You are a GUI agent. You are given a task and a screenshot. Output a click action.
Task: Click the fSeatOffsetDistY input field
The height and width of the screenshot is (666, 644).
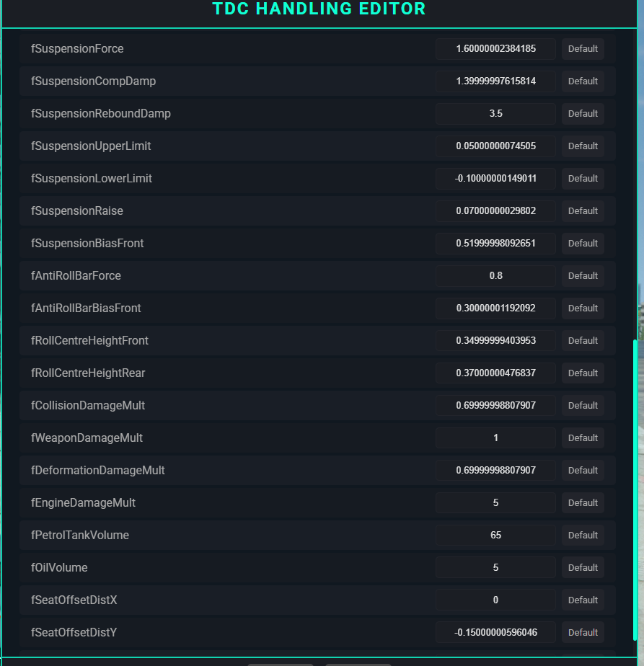coord(495,633)
